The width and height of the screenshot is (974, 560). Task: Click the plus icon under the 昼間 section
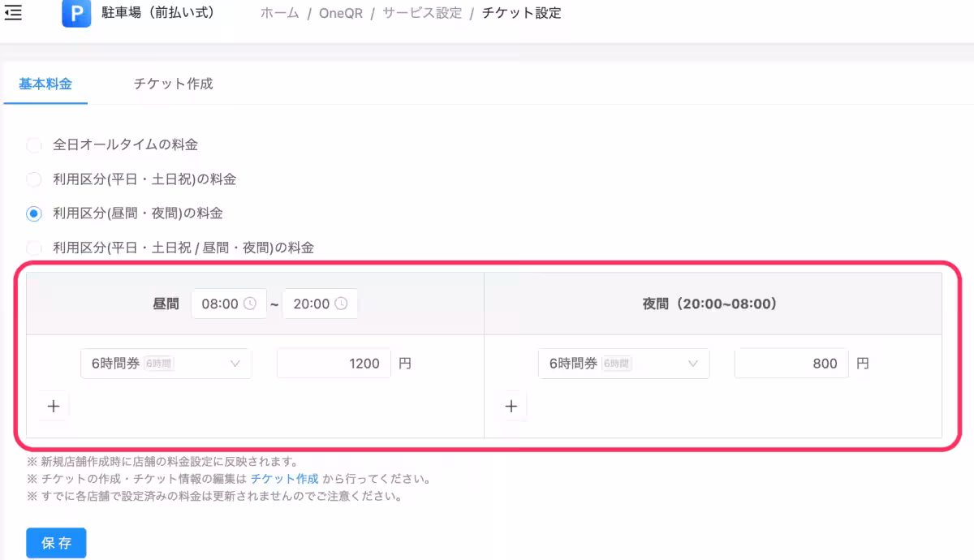pos(53,406)
